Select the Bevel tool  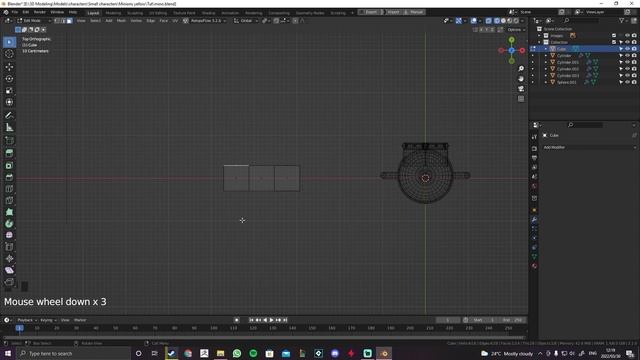9,177
